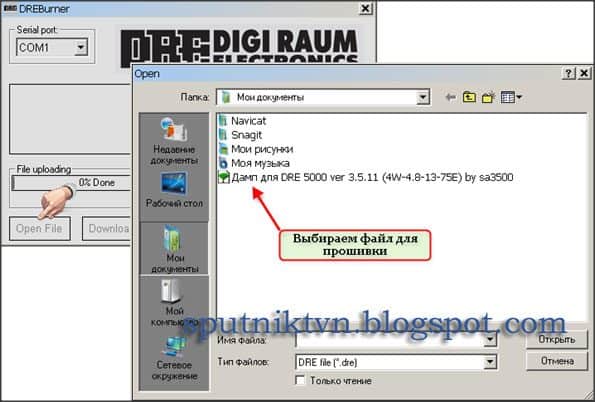Click the Back arrow icon in Open dialog
Image resolution: width=595 pixels, height=402 pixels.
[450, 98]
